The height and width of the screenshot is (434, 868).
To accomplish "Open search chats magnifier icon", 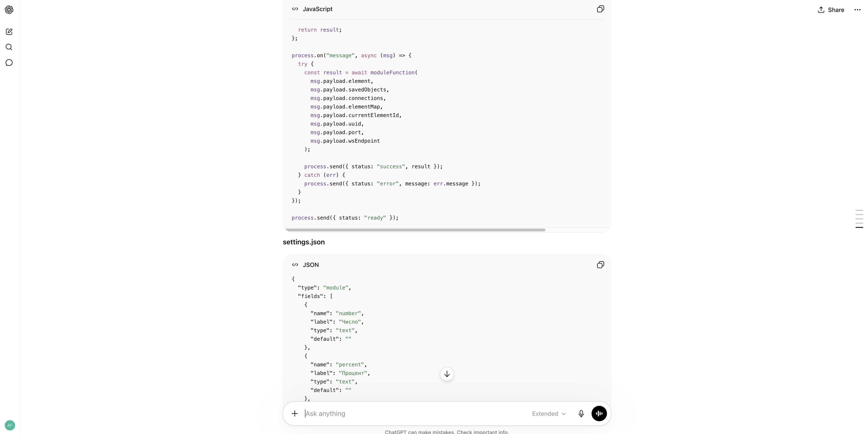I will coord(9,47).
